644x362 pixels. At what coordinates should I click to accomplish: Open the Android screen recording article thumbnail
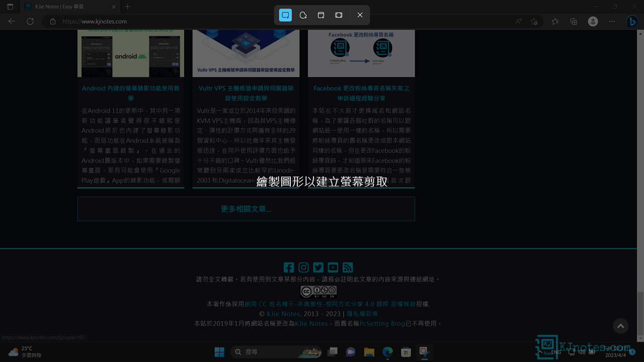tap(131, 53)
